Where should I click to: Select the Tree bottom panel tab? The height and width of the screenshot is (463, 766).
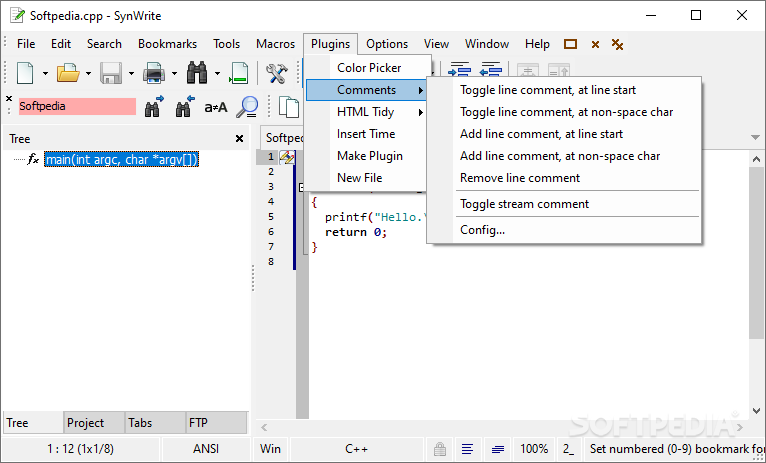coord(32,422)
